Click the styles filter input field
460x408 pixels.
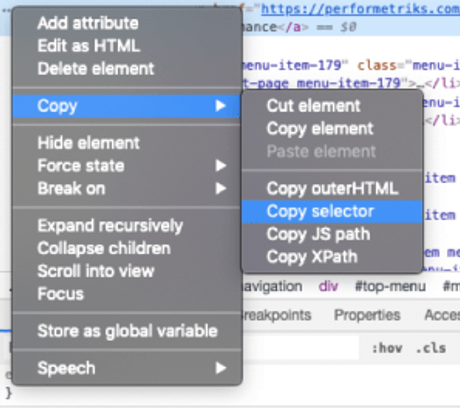tap(301, 348)
